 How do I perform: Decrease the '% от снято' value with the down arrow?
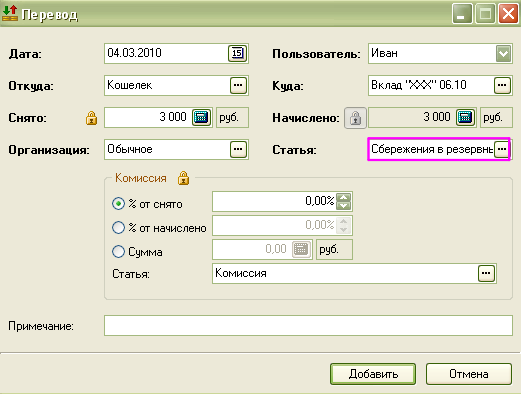click(x=344, y=206)
